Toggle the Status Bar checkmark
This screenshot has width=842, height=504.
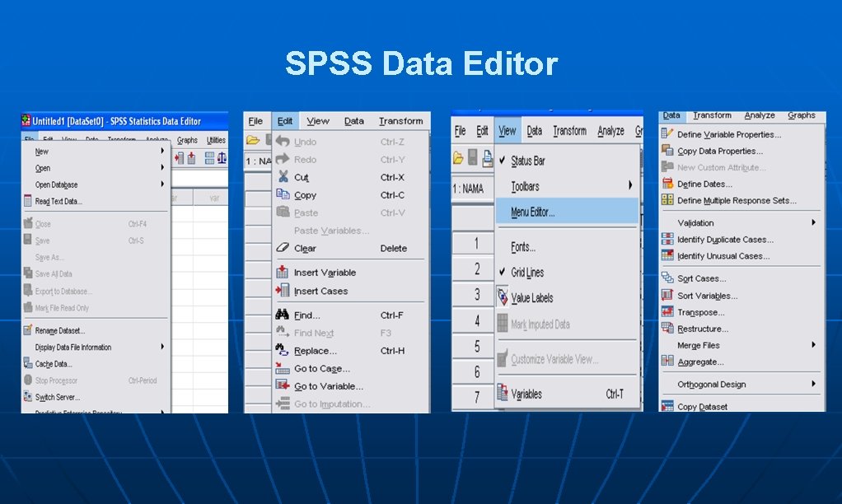pyautogui.click(x=503, y=161)
